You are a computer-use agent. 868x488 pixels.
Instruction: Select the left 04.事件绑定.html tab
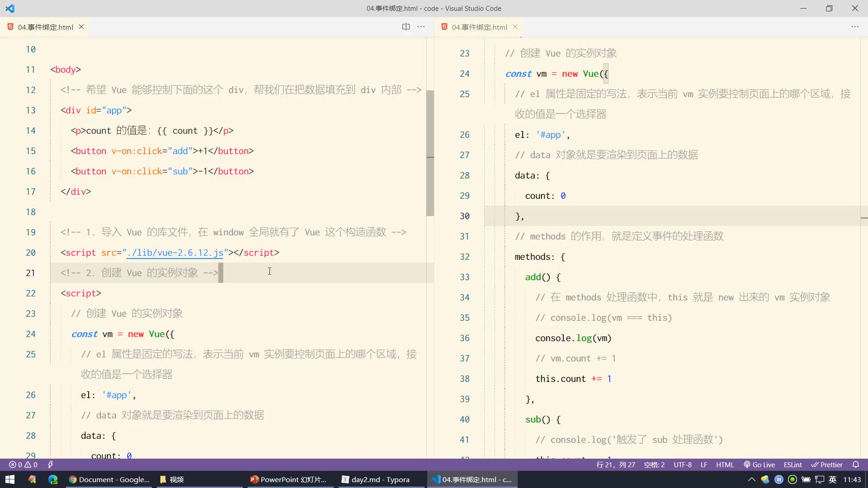[45, 27]
